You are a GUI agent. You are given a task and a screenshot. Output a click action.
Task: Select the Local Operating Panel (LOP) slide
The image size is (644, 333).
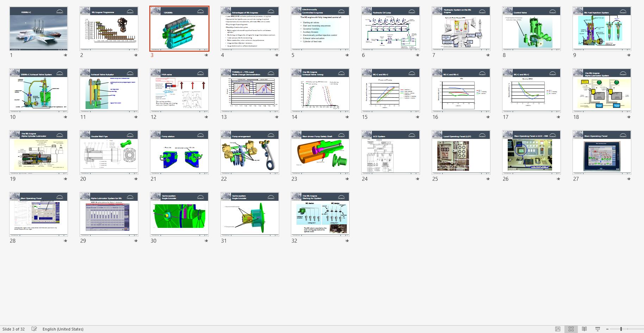(x=461, y=152)
